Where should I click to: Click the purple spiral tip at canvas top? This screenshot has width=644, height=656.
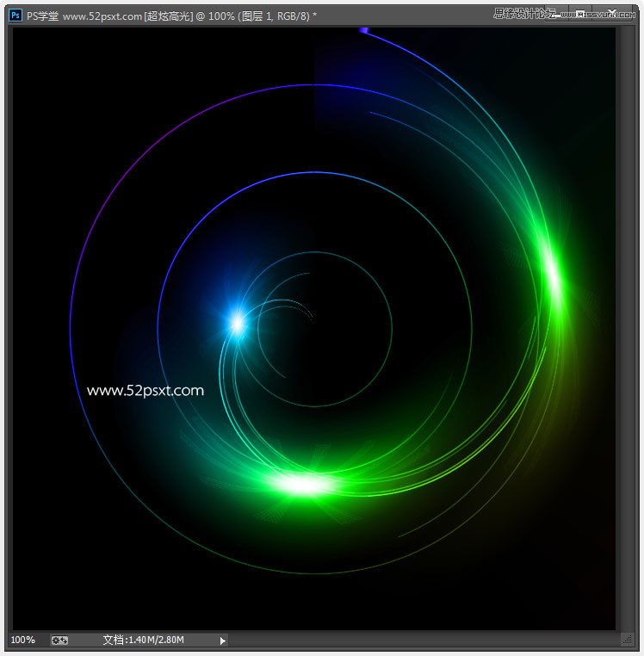(x=364, y=31)
